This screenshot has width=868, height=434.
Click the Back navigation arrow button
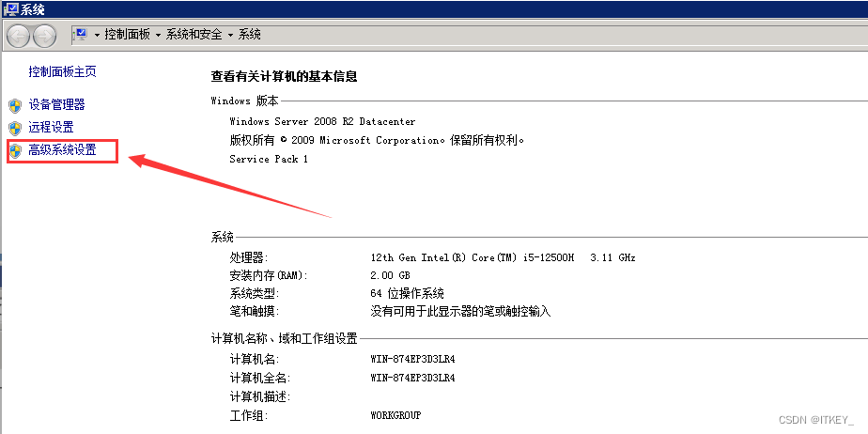click(x=19, y=36)
